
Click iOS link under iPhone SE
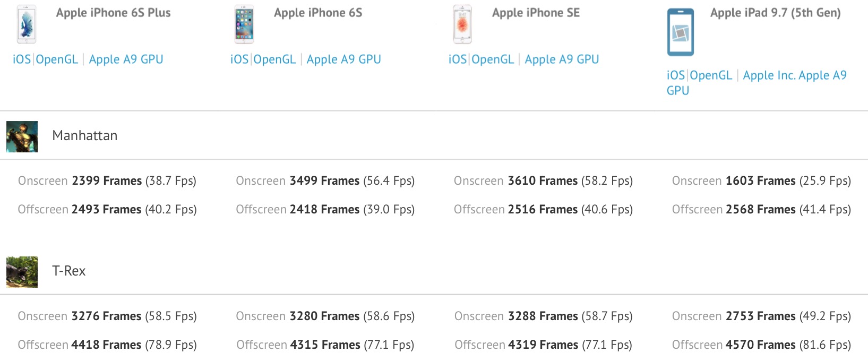(458, 59)
